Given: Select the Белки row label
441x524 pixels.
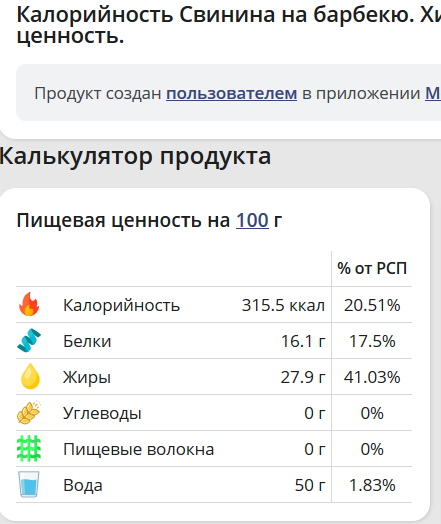Looking at the screenshot, I should [87, 341].
